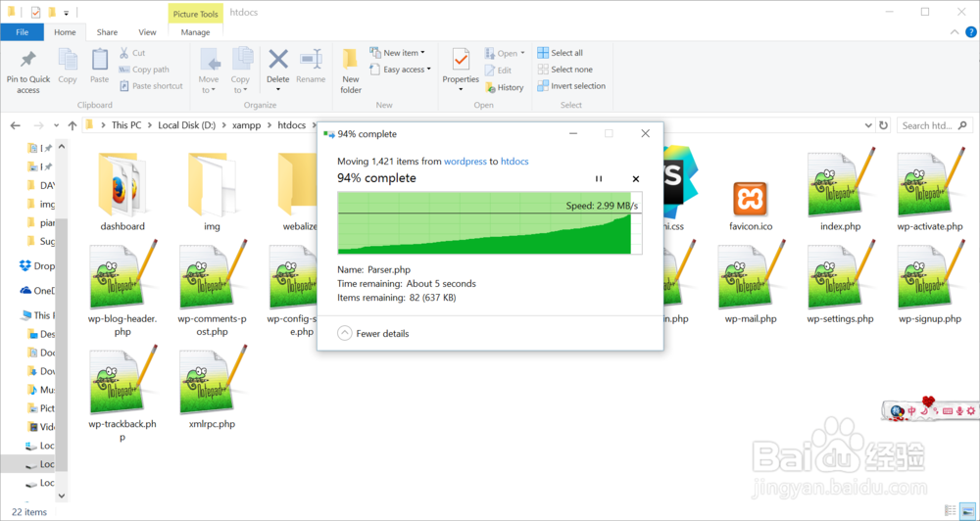Click the Search htdocs field
This screenshot has width=980, height=521.
[x=935, y=125]
